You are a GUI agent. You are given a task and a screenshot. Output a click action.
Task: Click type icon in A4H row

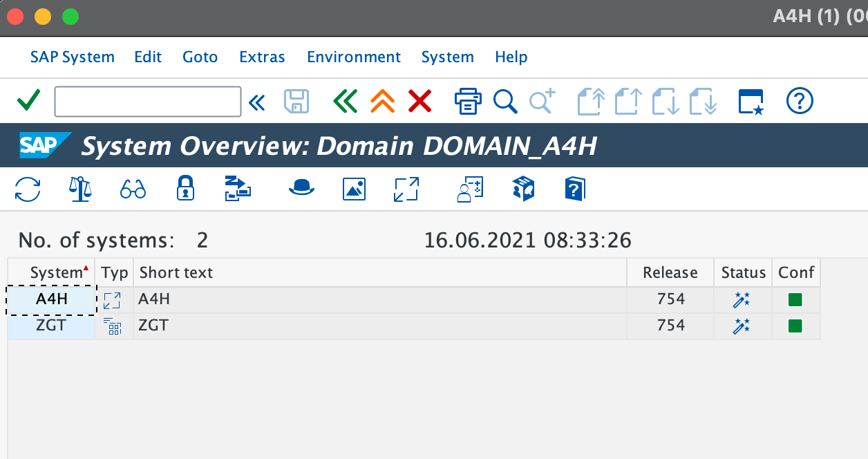pos(112,300)
